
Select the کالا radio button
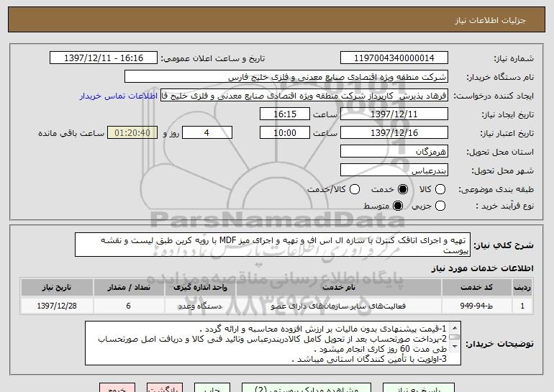440,189
